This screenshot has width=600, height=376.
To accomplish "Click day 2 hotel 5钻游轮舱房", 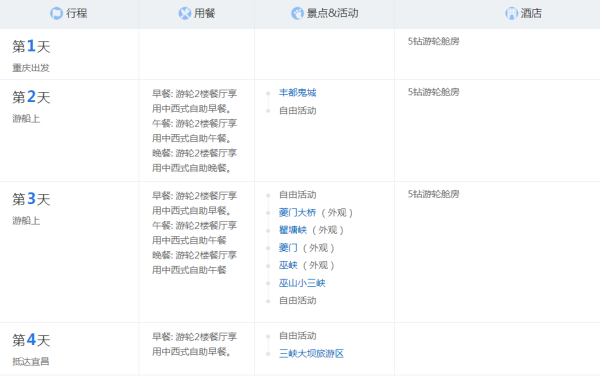I will (x=434, y=92).
